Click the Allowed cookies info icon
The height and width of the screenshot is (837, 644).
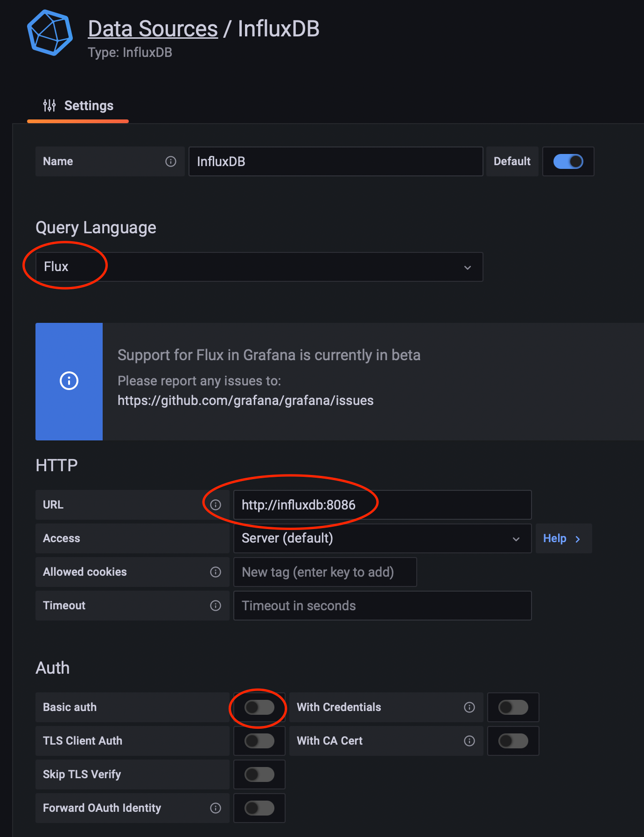(x=216, y=572)
